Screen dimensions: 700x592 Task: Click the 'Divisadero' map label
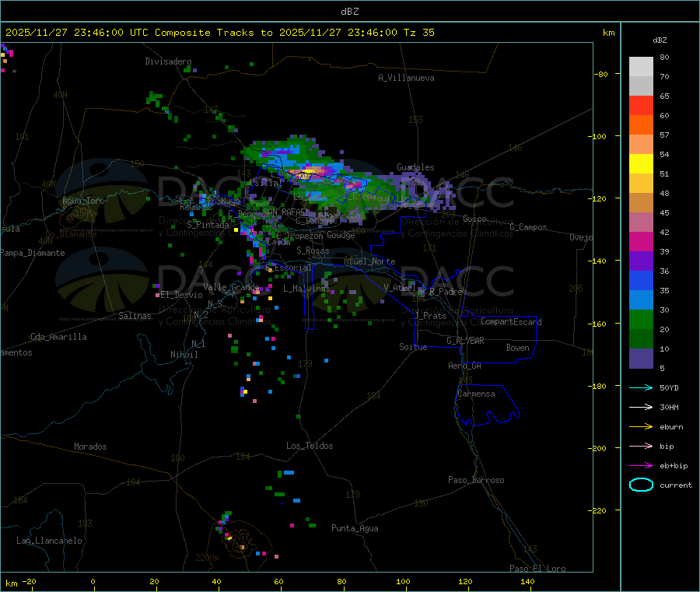point(168,61)
